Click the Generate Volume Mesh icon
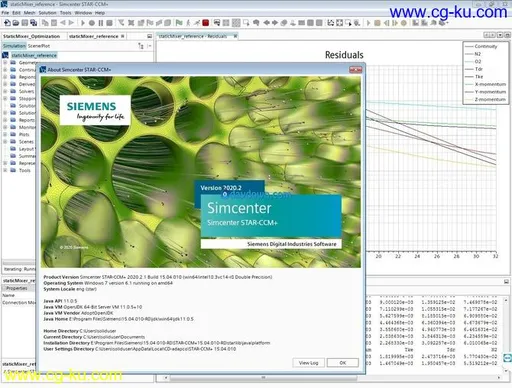512x388 pixels. click(x=167, y=23)
